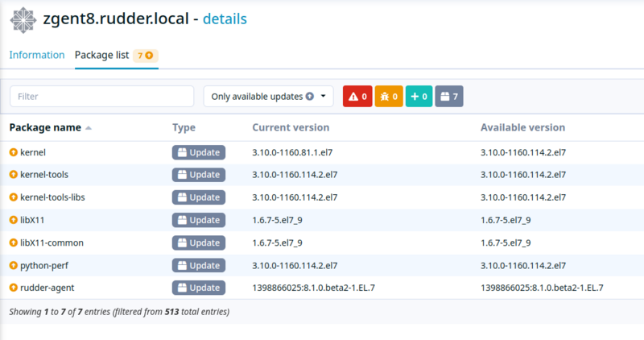Click the update arrow icon beside libX11
The height and width of the screenshot is (340, 644).
point(14,220)
